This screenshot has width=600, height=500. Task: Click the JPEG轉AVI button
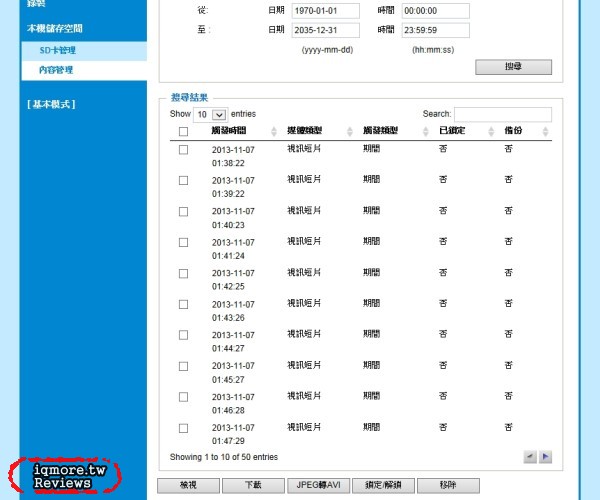coord(318,485)
